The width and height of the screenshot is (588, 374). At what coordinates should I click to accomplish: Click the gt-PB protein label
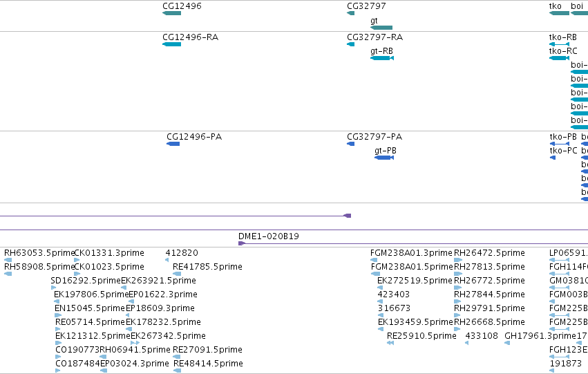(x=386, y=151)
